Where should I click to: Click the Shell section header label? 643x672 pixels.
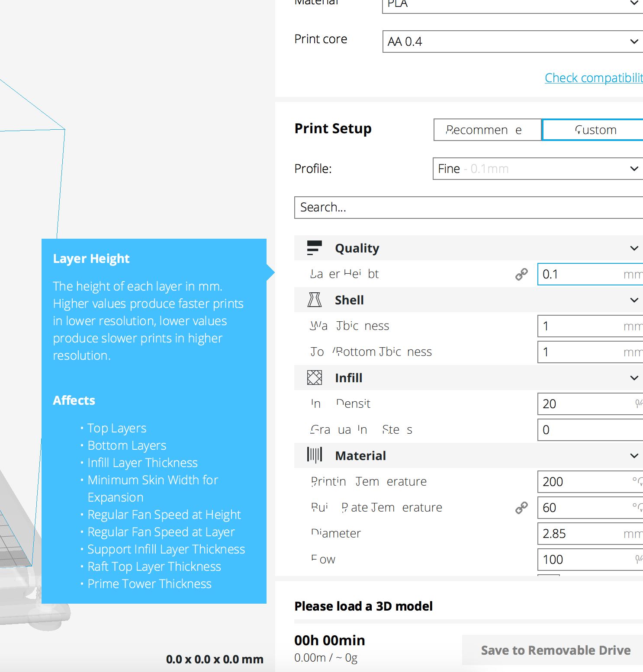[x=349, y=300]
